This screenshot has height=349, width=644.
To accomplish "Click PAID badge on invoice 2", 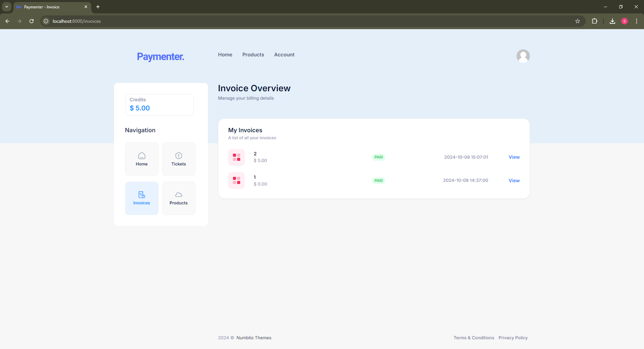I will pos(378,157).
